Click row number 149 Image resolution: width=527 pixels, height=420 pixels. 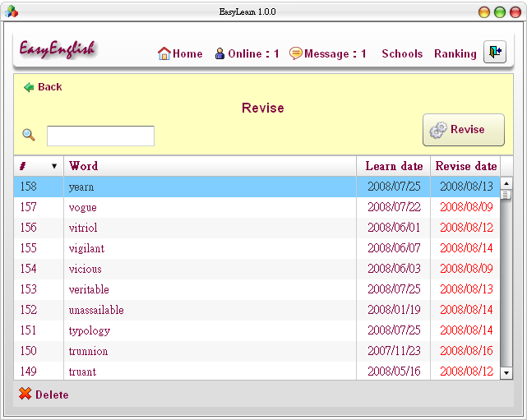28,371
